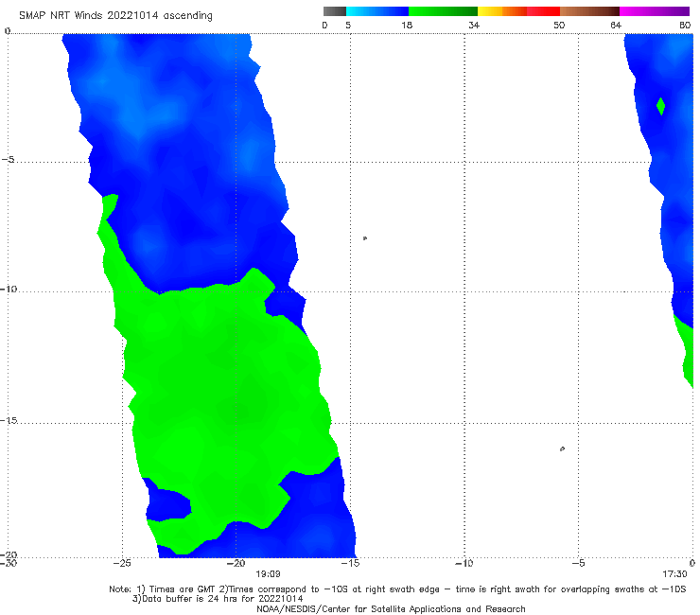700x615 pixels.
Task: Click the swath time label '17:30'
Action: click(x=674, y=574)
